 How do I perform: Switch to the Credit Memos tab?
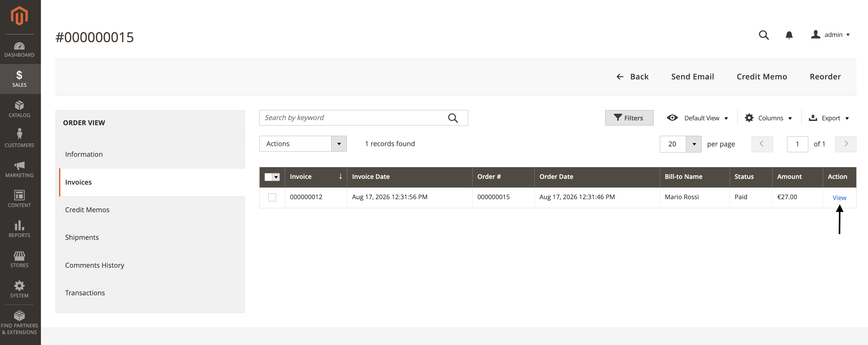point(87,209)
